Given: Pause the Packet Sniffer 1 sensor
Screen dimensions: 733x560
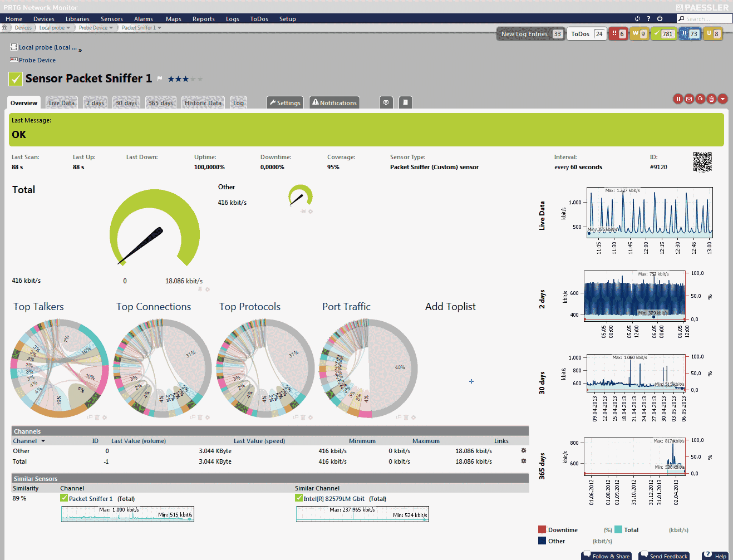Looking at the screenshot, I should coord(678,99).
